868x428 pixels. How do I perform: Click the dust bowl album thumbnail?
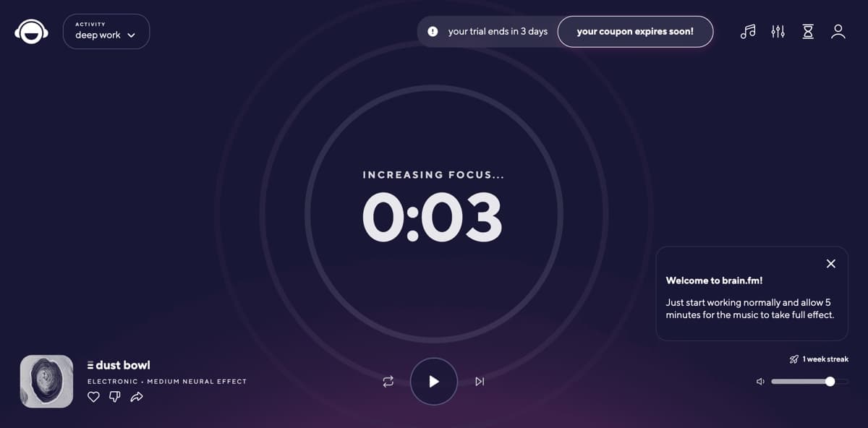(47, 381)
